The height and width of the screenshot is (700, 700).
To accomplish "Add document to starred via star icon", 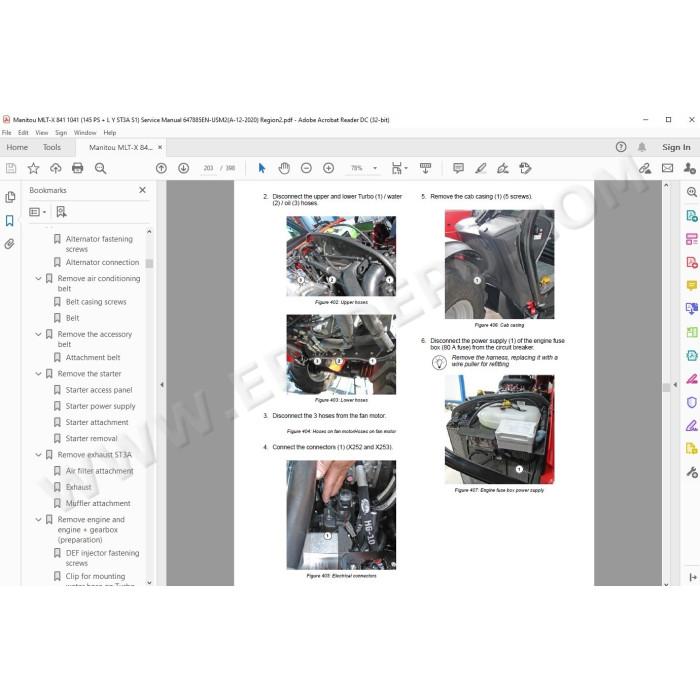I will click(33, 168).
